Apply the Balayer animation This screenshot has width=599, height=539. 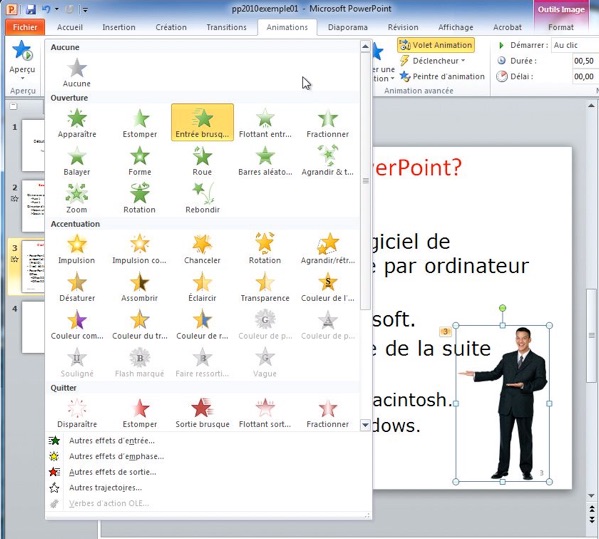pyautogui.click(x=77, y=160)
